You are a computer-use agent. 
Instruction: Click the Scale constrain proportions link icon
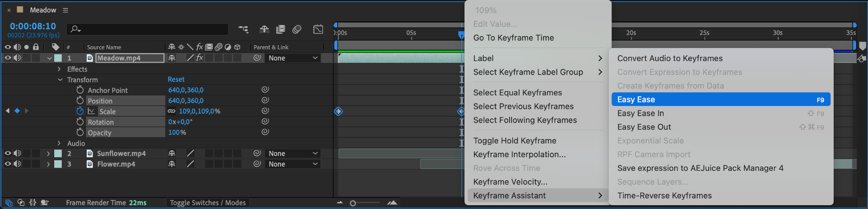click(171, 111)
